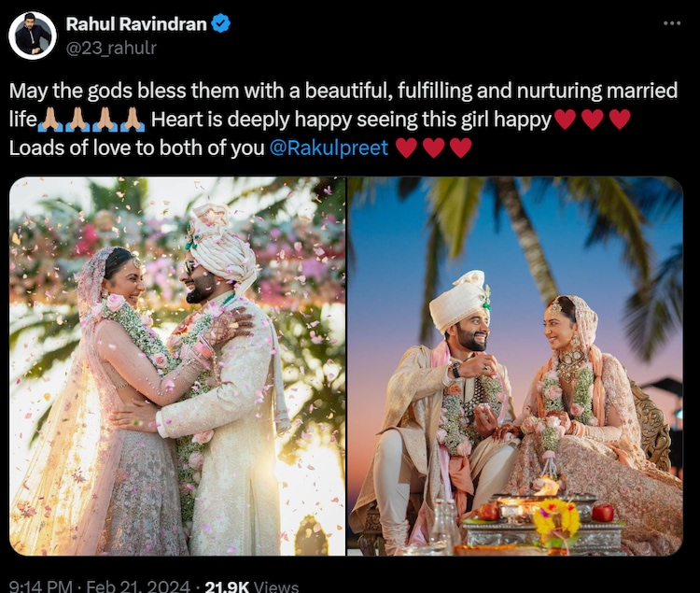
Task: Click the 21.9K view count
Action: 227,586
